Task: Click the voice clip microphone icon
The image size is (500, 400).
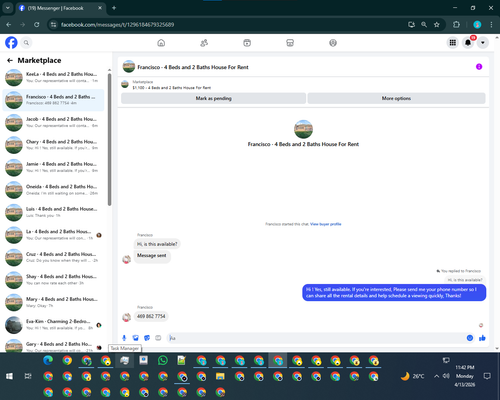Action: [124, 338]
